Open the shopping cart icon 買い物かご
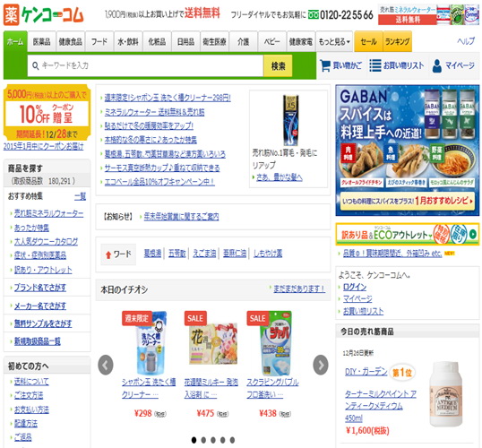The height and width of the screenshot is (448, 482). coord(325,65)
